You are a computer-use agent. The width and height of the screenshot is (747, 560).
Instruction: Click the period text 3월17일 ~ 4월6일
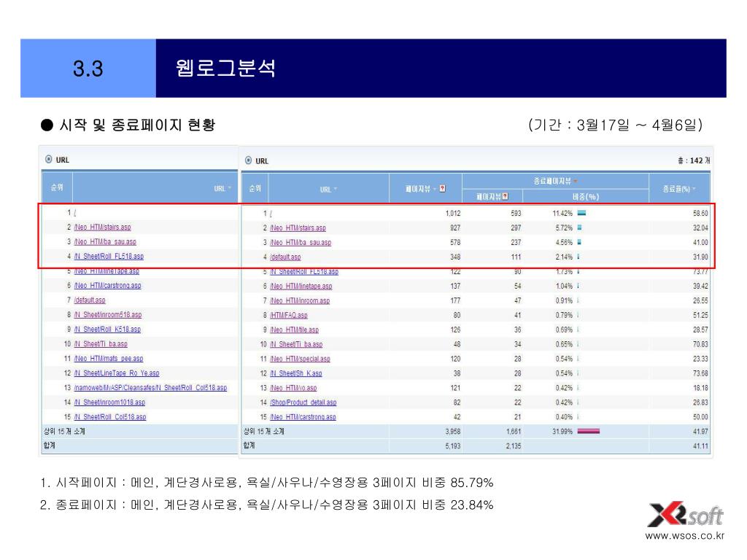639,125
